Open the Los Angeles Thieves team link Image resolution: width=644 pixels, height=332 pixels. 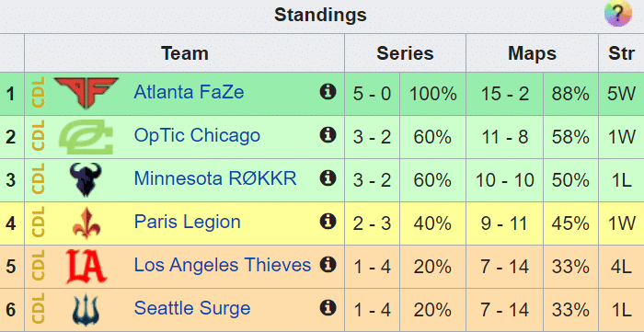tap(223, 266)
